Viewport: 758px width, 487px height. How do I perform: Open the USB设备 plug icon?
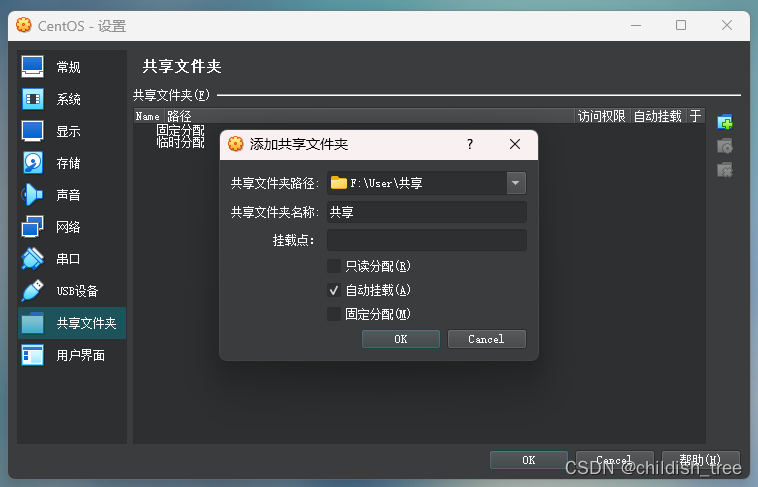pyautogui.click(x=32, y=291)
